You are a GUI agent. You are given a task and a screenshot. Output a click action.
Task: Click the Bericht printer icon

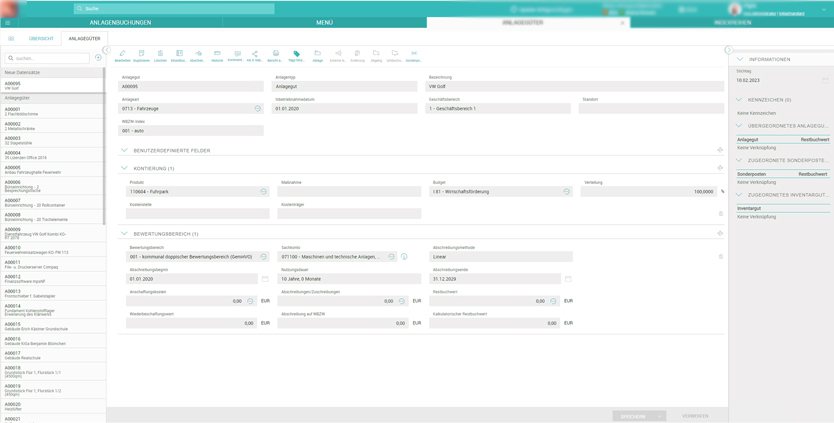[x=275, y=54]
